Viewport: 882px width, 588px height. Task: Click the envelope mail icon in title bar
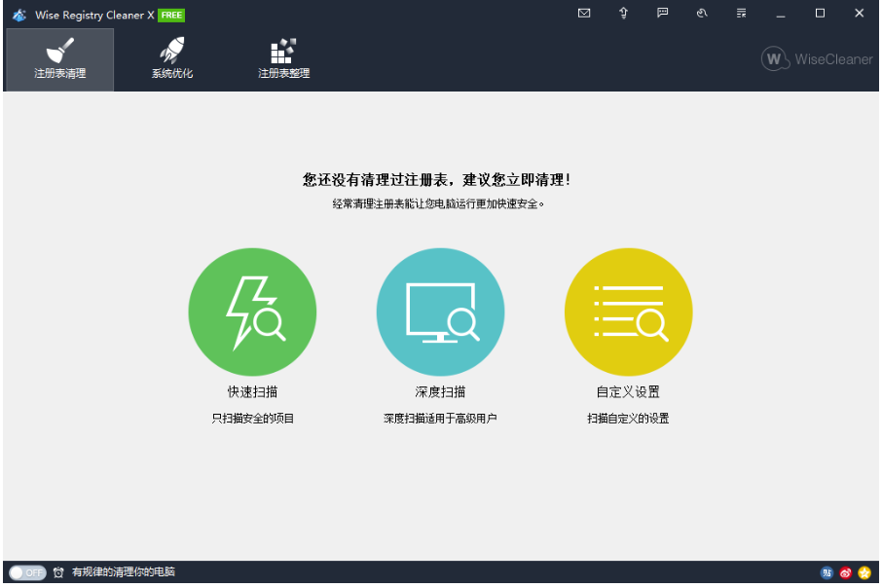pyautogui.click(x=584, y=13)
